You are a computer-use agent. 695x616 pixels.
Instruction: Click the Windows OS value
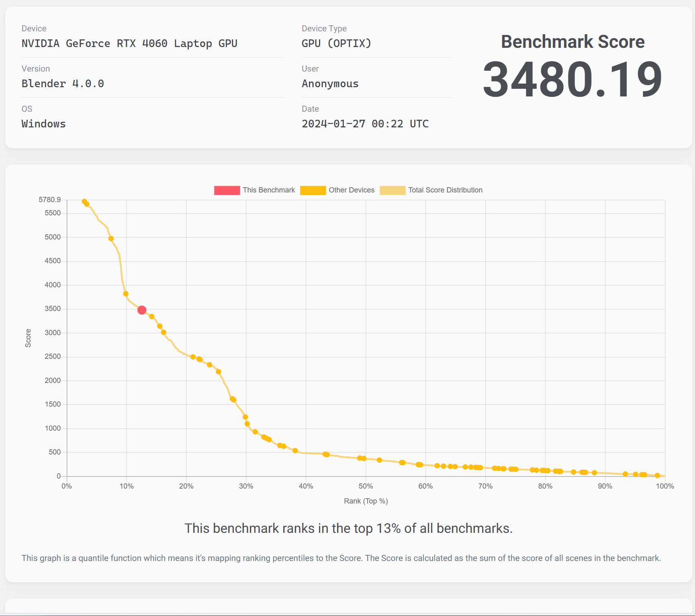[44, 124]
